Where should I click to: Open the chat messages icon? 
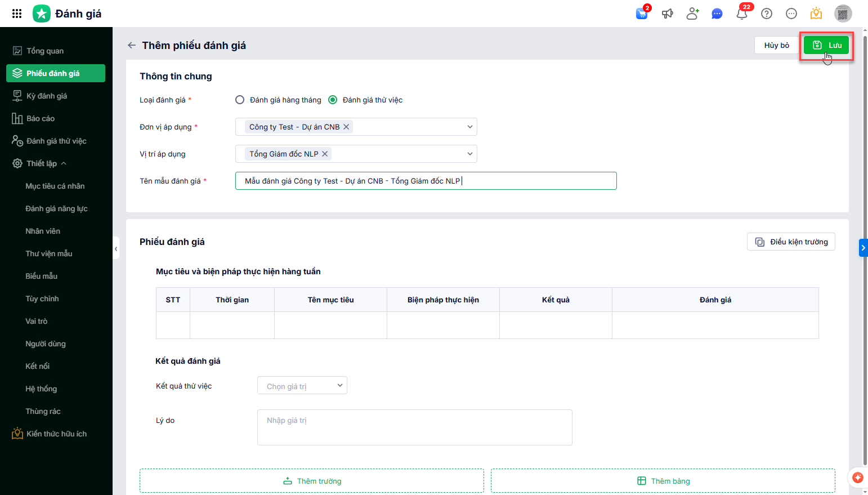pos(717,14)
